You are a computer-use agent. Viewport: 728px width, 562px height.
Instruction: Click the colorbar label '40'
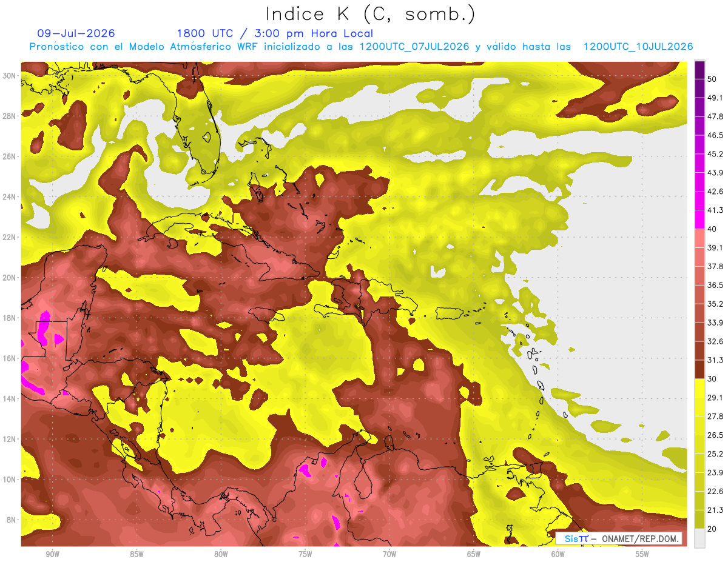pyautogui.click(x=712, y=229)
